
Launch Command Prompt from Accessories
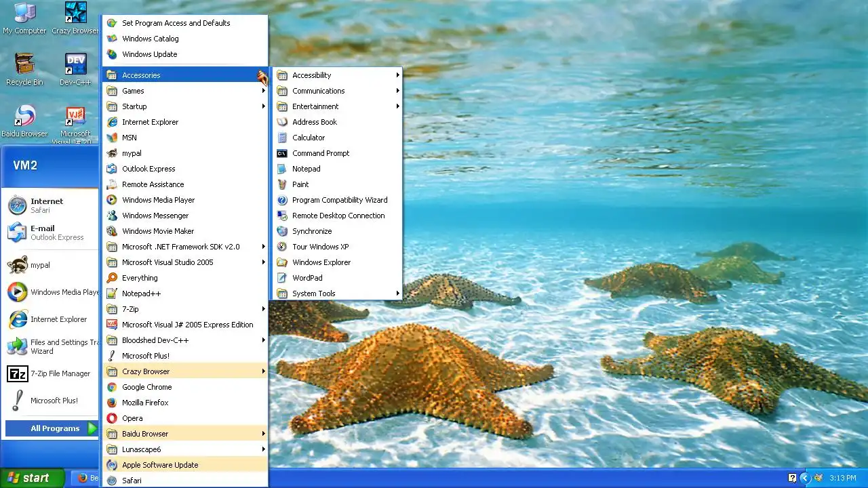(x=337, y=153)
